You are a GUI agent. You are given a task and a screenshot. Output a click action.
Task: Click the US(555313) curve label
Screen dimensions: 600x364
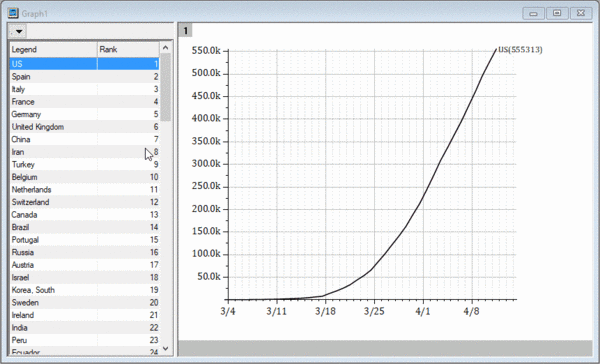point(520,50)
